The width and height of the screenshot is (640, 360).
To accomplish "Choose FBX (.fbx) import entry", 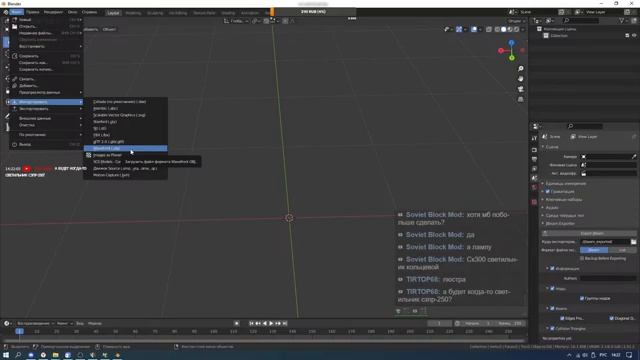I will [126, 135].
